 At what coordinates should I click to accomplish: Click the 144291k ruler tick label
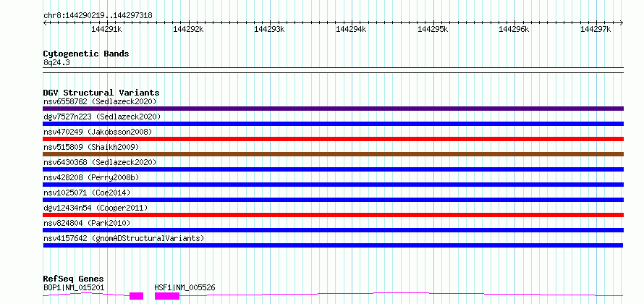point(106,29)
